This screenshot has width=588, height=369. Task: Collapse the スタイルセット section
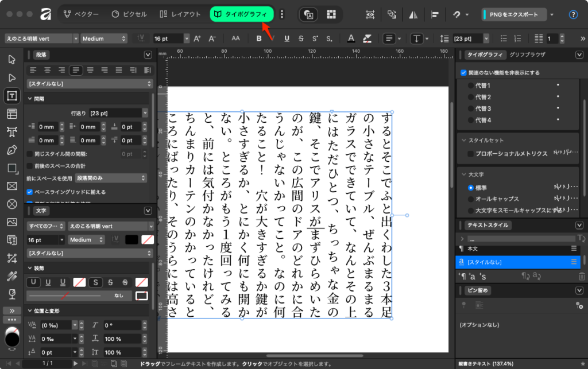click(464, 140)
